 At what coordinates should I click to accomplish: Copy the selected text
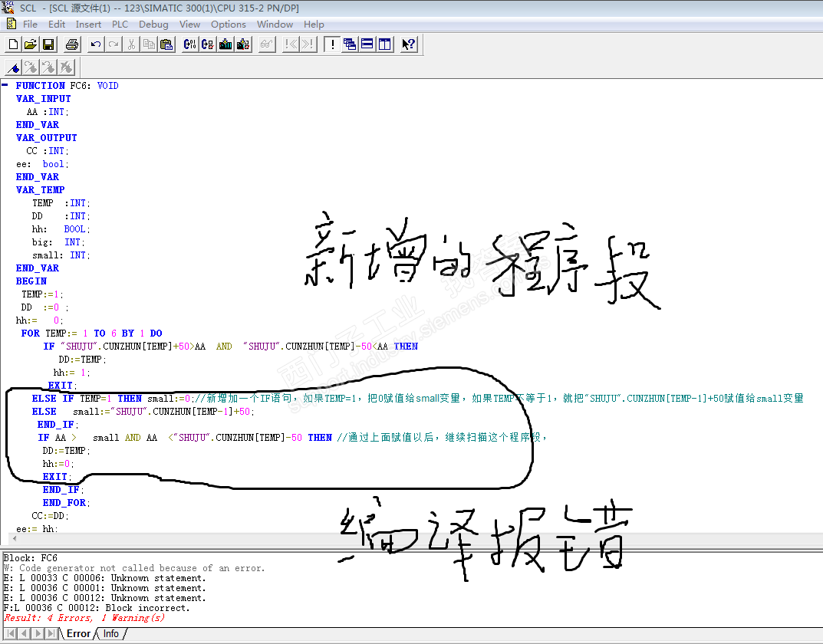tap(149, 44)
